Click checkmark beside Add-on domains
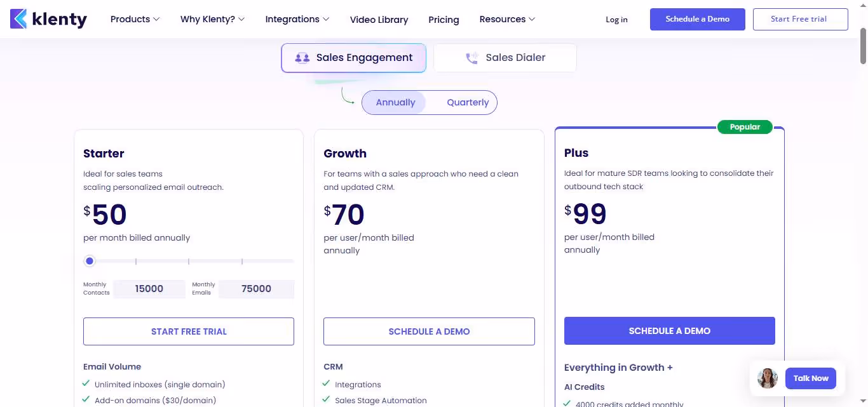The width and height of the screenshot is (868, 407). point(86,399)
